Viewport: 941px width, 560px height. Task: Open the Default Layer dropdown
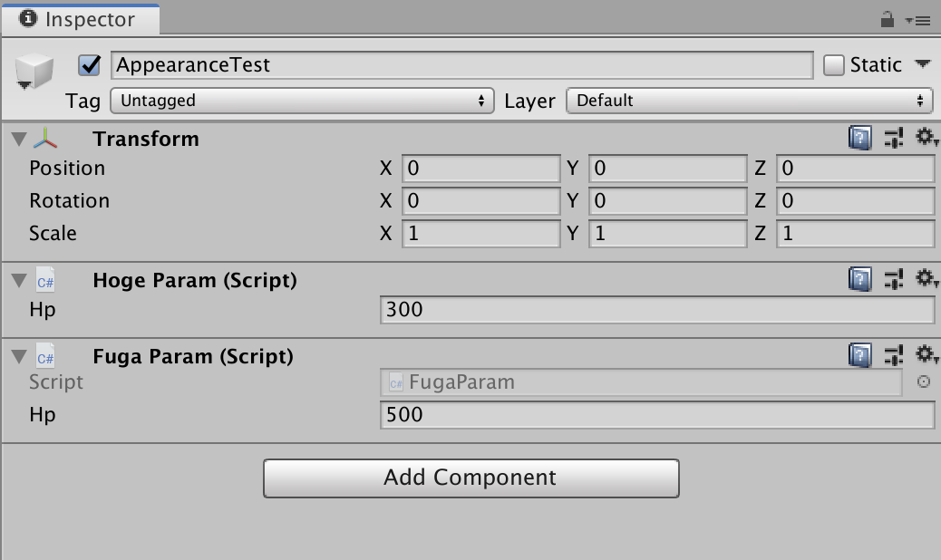click(750, 101)
